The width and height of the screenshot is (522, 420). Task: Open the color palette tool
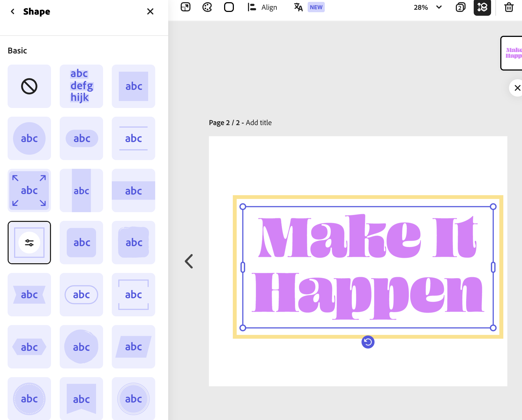click(207, 7)
